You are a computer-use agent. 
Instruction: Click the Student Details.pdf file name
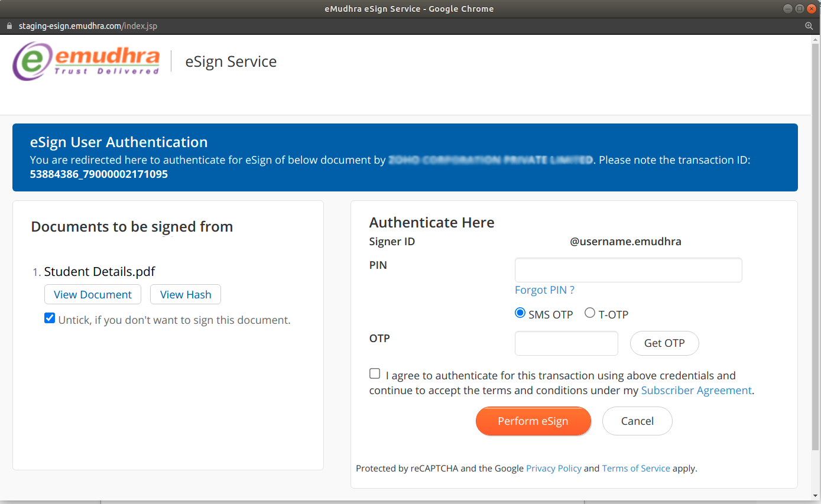click(99, 272)
